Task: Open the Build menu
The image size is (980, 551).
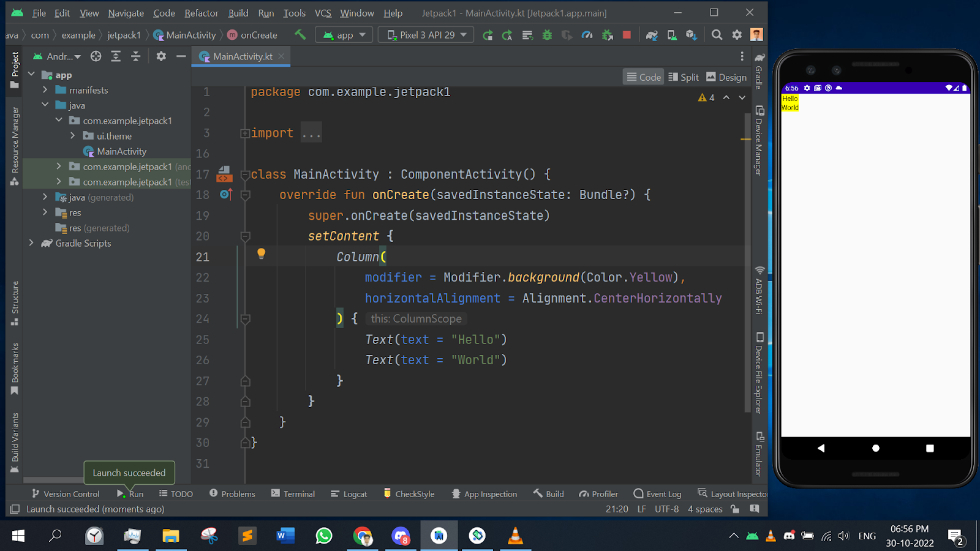Action: 238,13
